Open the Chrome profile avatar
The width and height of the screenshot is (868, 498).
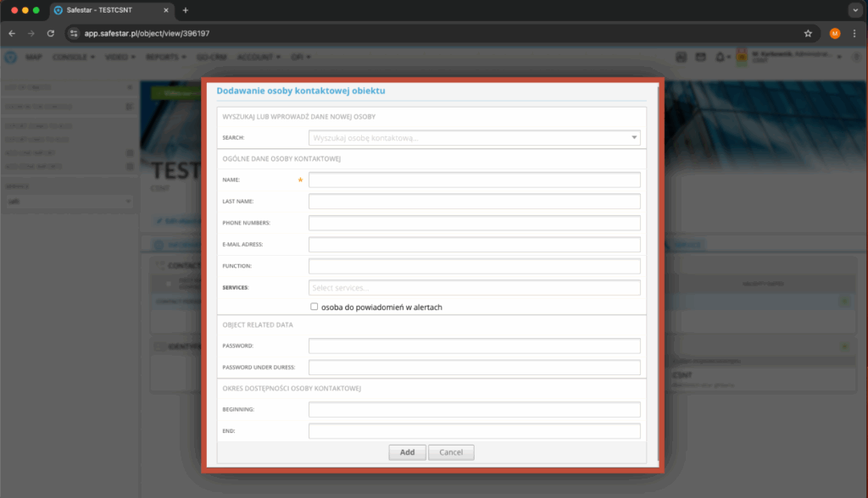tap(835, 33)
